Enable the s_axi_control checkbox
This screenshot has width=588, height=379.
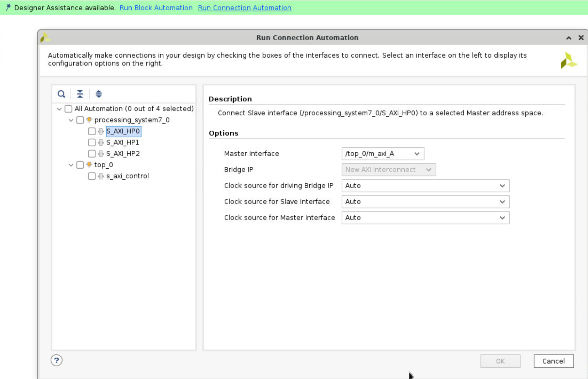click(x=92, y=176)
